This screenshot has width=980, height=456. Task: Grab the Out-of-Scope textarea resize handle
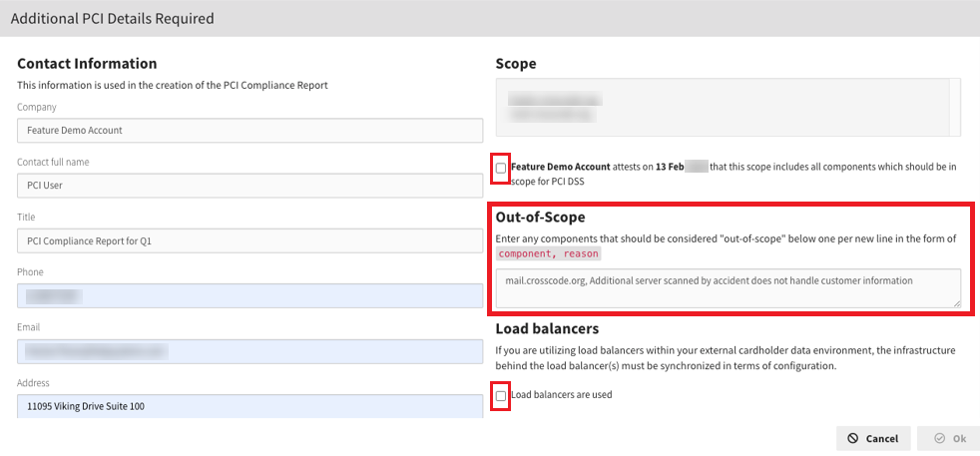click(x=956, y=302)
